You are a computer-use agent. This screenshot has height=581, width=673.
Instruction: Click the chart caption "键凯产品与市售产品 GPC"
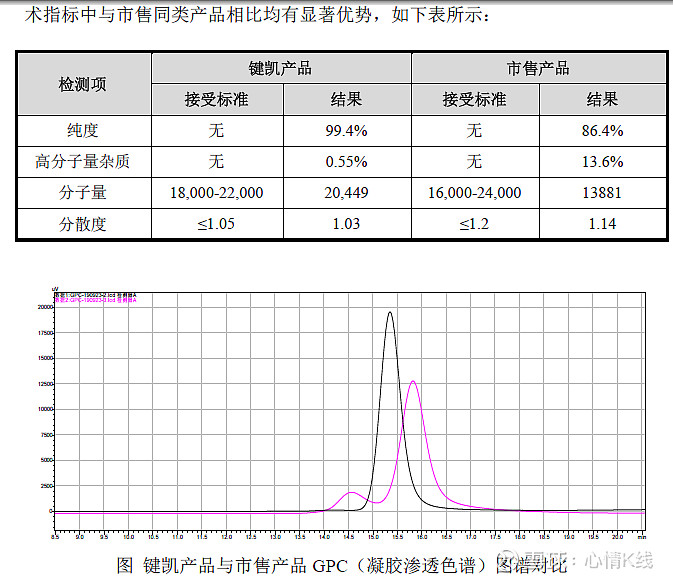[x=245, y=566]
